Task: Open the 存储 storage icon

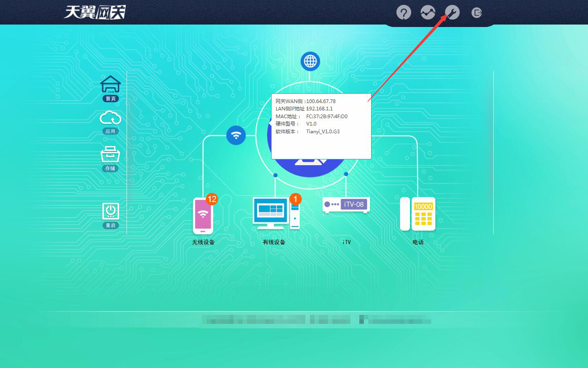Action: tap(110, 154)
